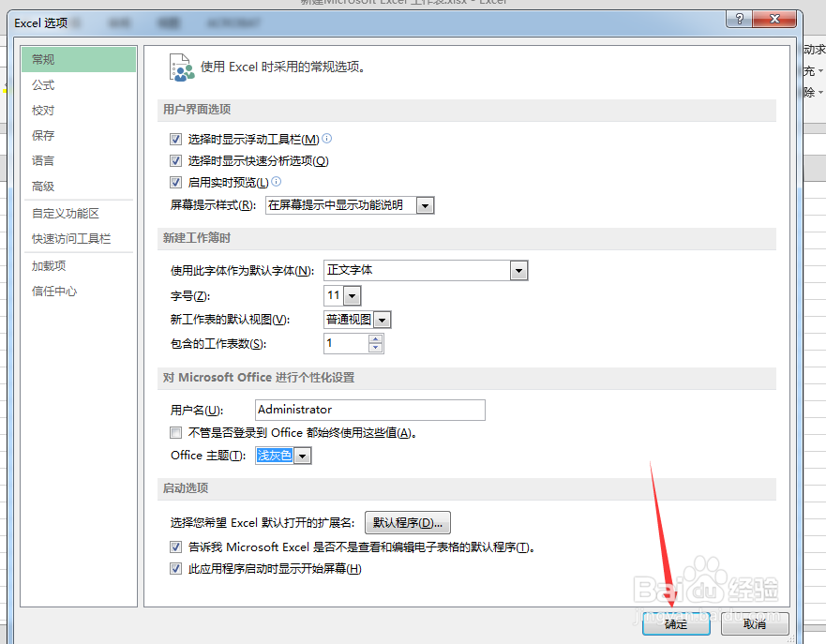This screenshot has height=644, width=826.
Task: Open the 新工作表的默认视图 dropdown
Action: 382,320
